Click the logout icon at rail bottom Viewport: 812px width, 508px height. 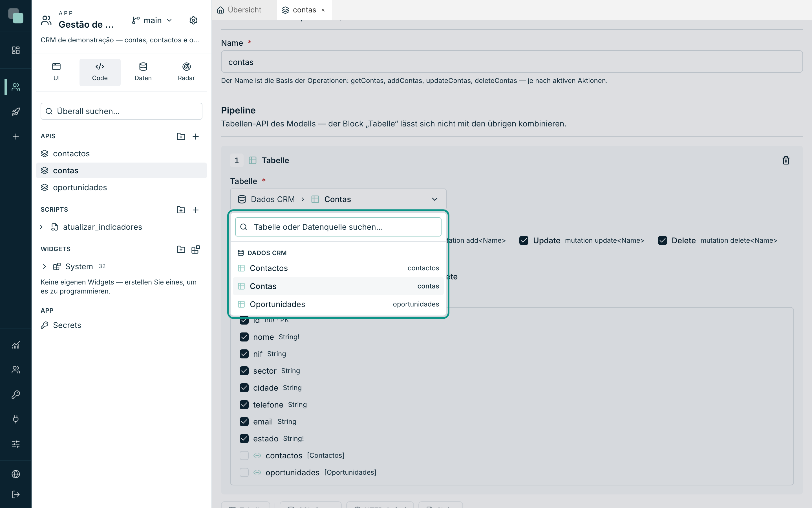pos(16,494)
